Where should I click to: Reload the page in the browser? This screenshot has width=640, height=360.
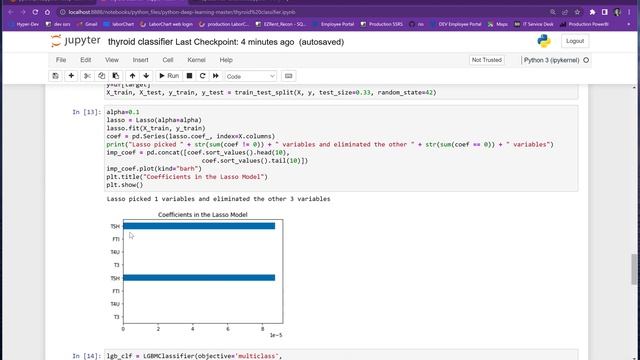(x=35, y=12)
